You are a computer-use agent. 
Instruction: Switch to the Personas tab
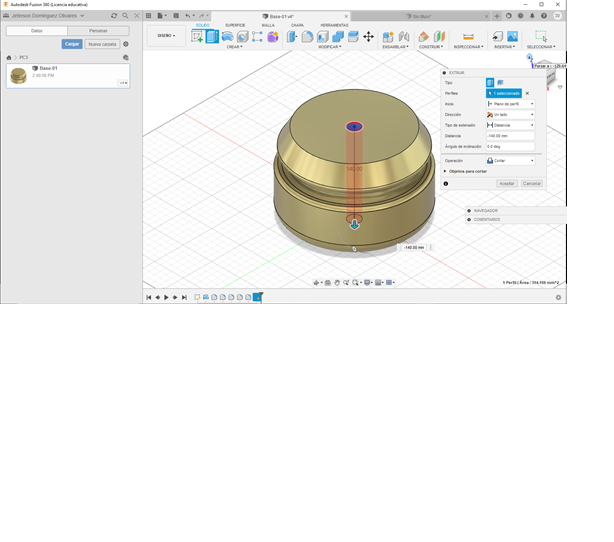click(98, 31)
